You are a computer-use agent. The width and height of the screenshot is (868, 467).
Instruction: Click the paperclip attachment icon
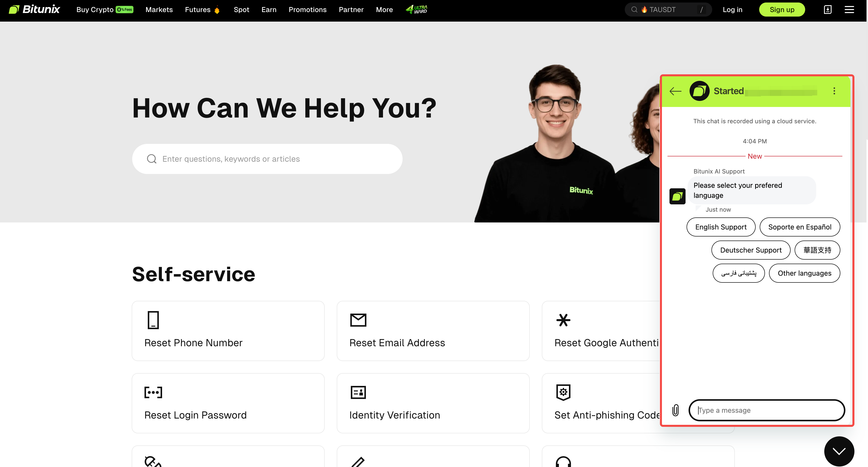pyautogui.click(x=675, y=410)
